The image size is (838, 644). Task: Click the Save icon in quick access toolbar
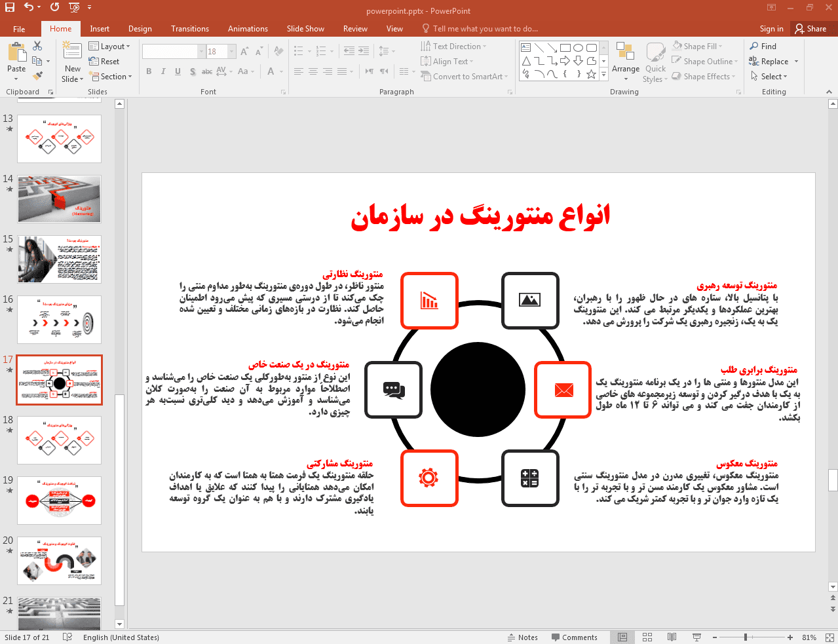(9, 7)
